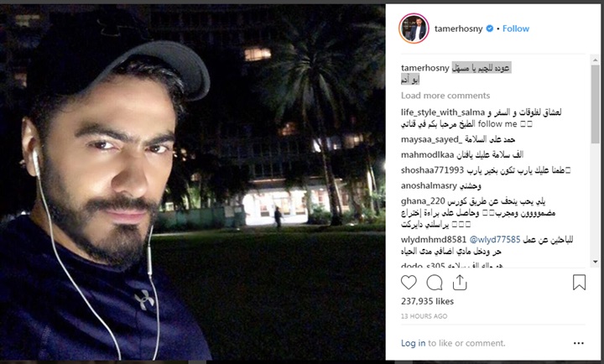Screen dimensions: 604x364
Task: Open tamerhosny profile picture avatar
Action: (x=414, y=29)
